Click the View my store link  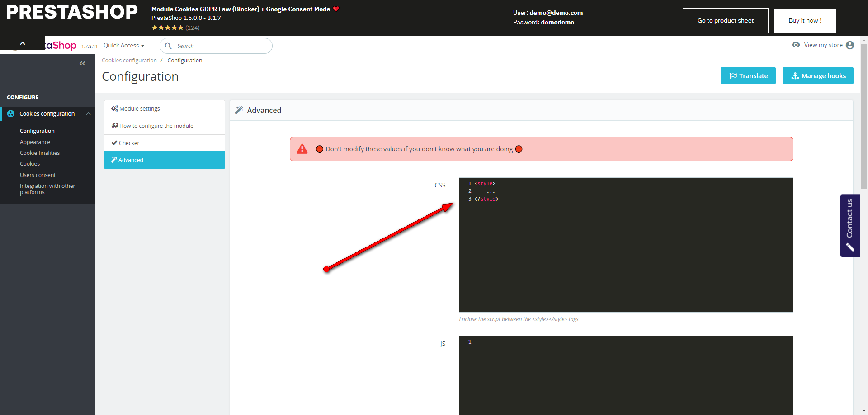pyautogui.click(x=823, y=45)
